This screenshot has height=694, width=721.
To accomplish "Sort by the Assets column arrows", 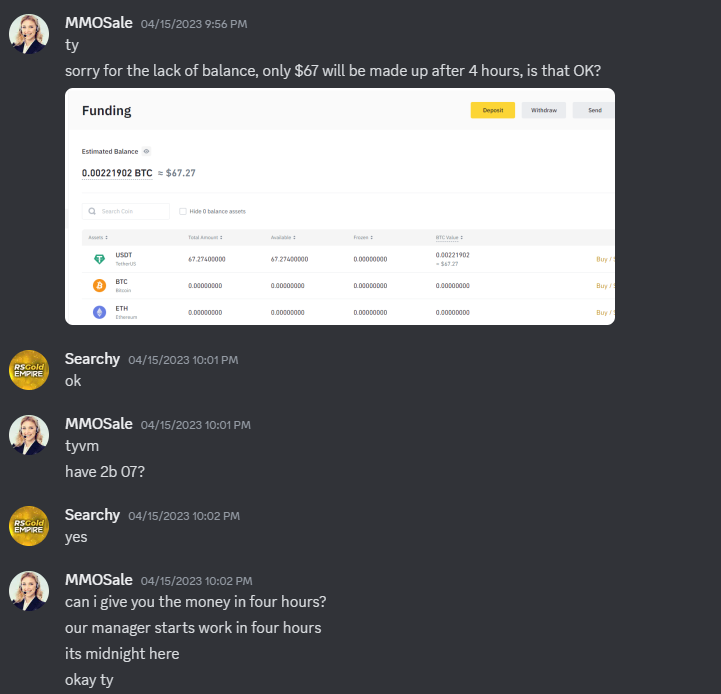I will tap(107, 237).
